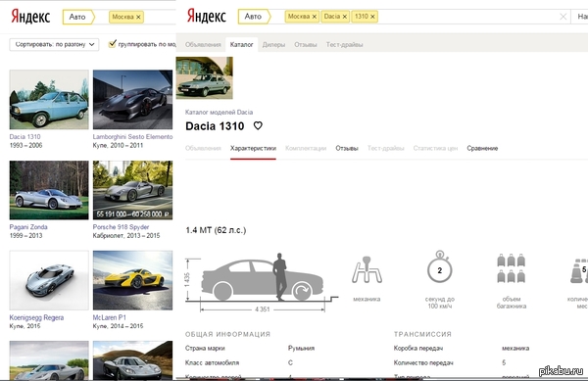Click the Porsche 918 Spyder photo
The height and width of the screenshot is (381, 588).
132,190
